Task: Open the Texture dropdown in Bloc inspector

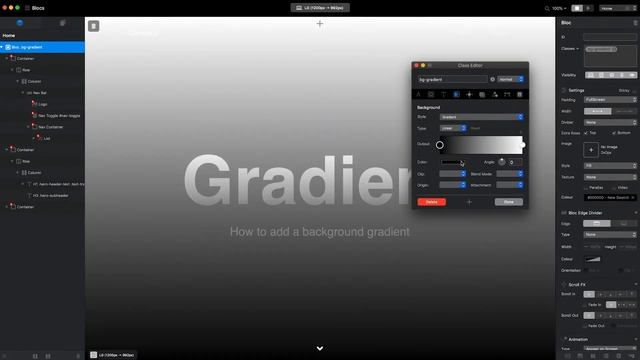Action: [x=610, y=177]
